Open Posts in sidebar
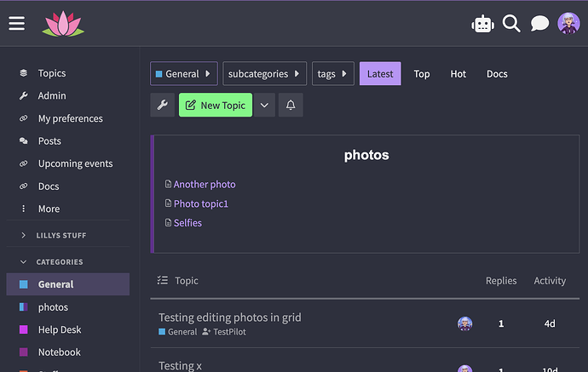This screenshot has width=588, height=372. [x=49, y=140]
